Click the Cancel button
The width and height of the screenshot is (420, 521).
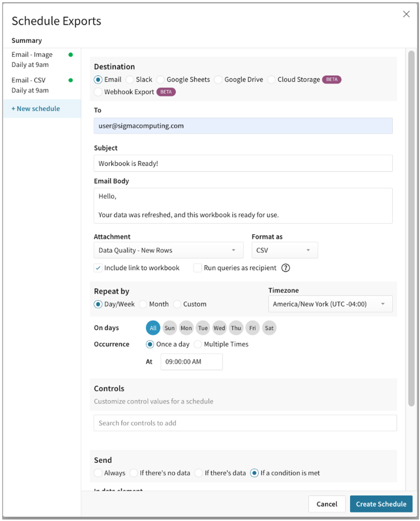pos(327,504)
